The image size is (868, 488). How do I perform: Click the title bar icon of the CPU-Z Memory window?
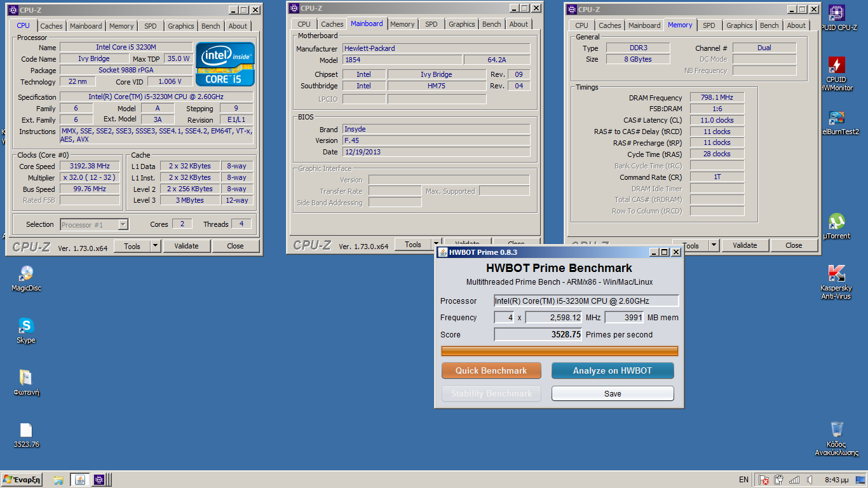tap(571, 10)
